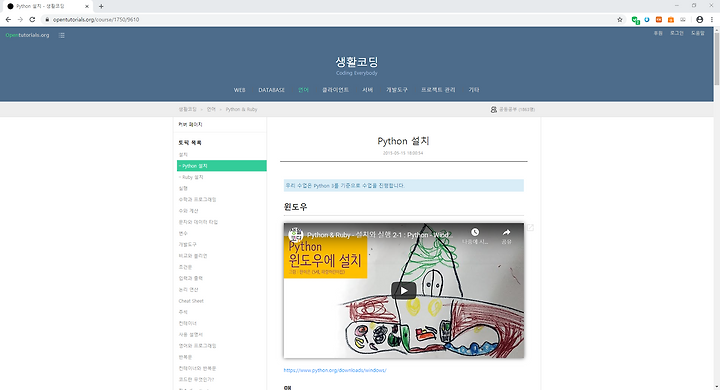Screen dimensions: 720x390
Task: Open the 공동공부 group study link
Action: [517, 109]
